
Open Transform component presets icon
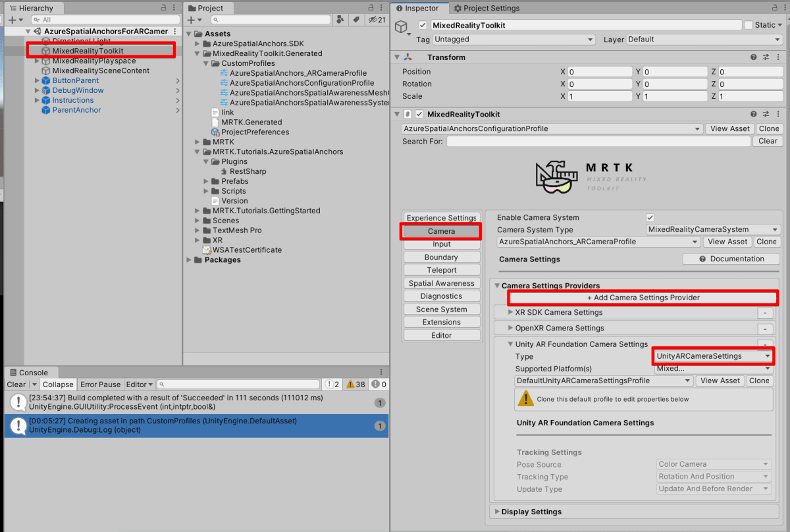click(x=766, y=57)
